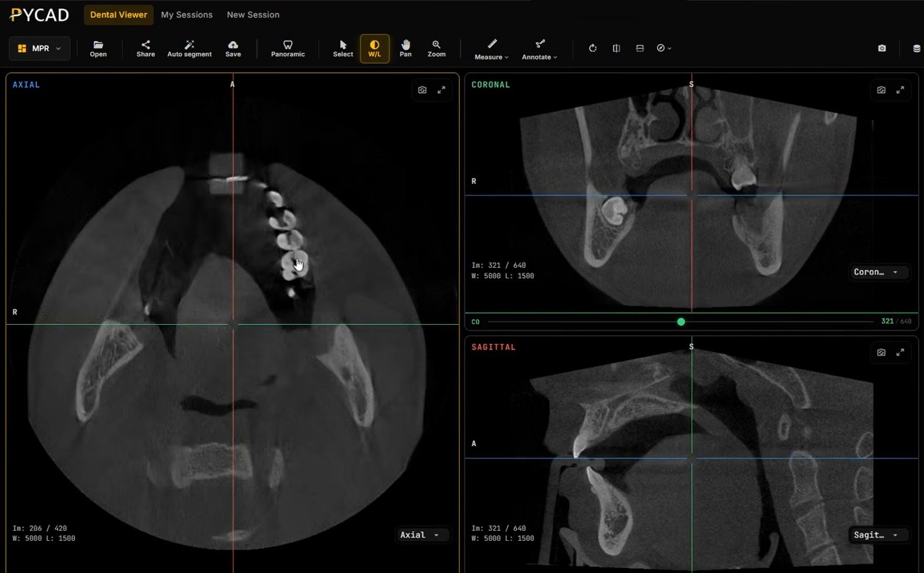Open the MPR layout dropdown
The image size is (924, 573).
coord(39,48)
